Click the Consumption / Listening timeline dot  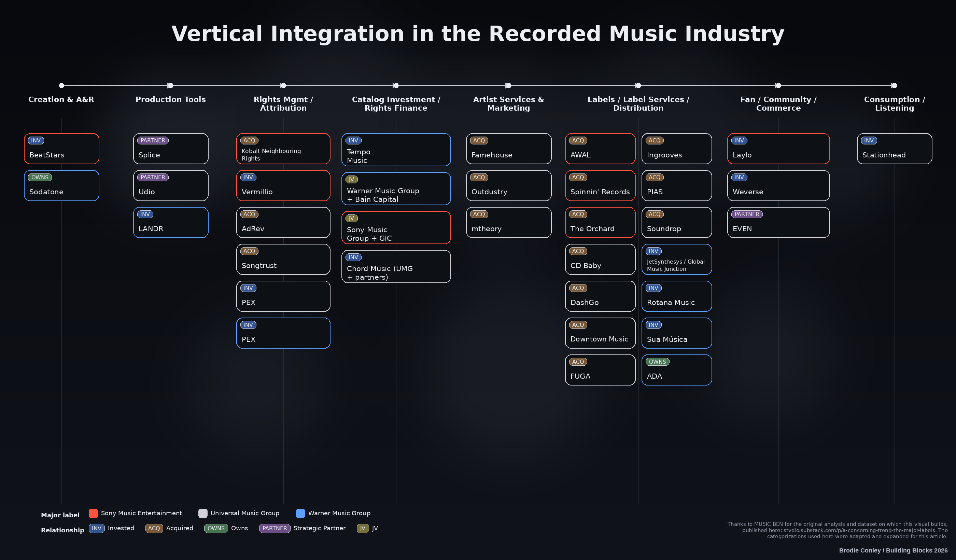click(894, 86)
